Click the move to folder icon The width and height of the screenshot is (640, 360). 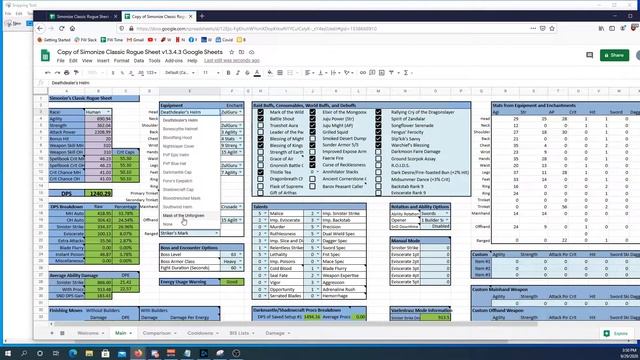(x=241, y=52)
